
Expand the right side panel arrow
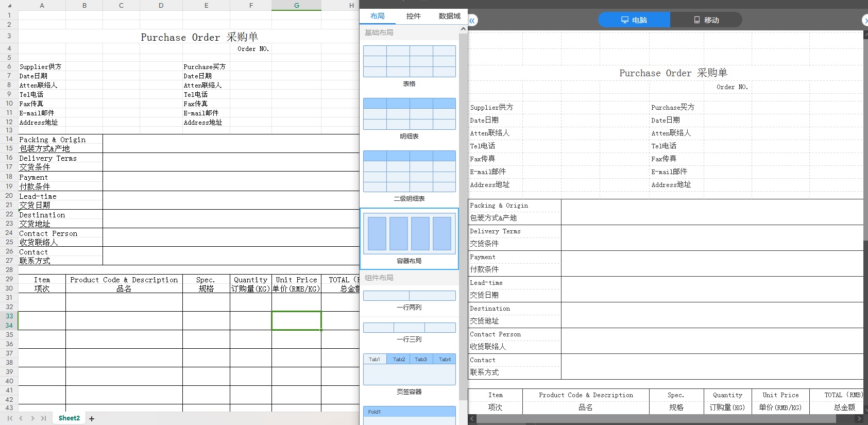click(x=865, y=21)
